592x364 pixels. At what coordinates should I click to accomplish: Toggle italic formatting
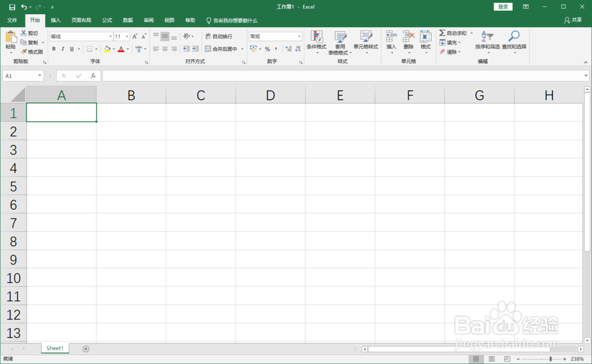(62, 49)
